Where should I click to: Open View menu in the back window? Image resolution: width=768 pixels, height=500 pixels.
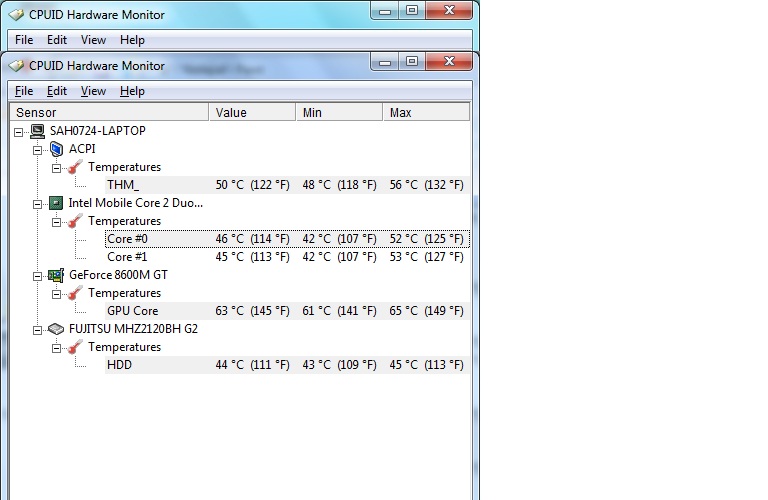point(93,40)
